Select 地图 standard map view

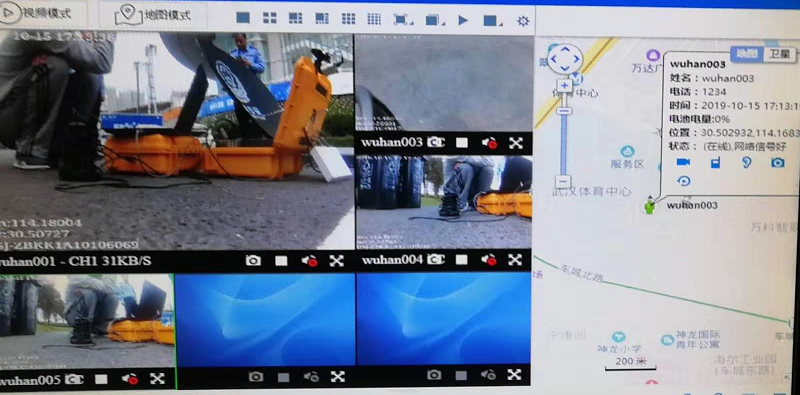[747, 54]
